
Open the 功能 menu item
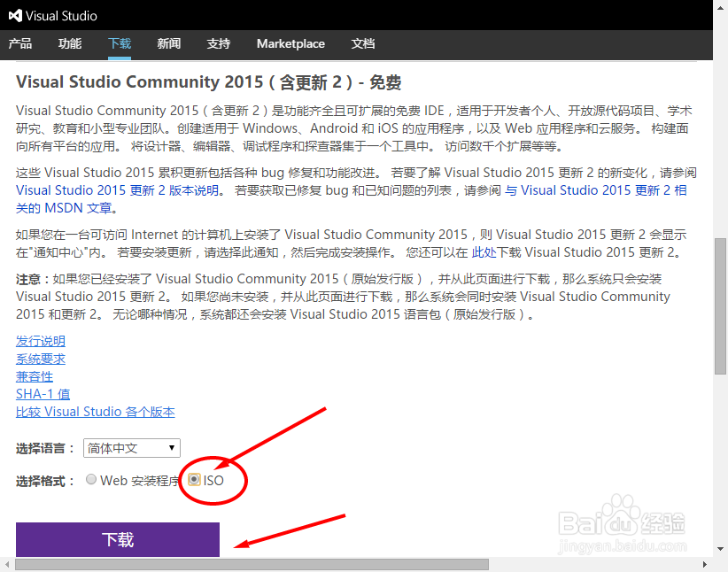pos(70,43)
